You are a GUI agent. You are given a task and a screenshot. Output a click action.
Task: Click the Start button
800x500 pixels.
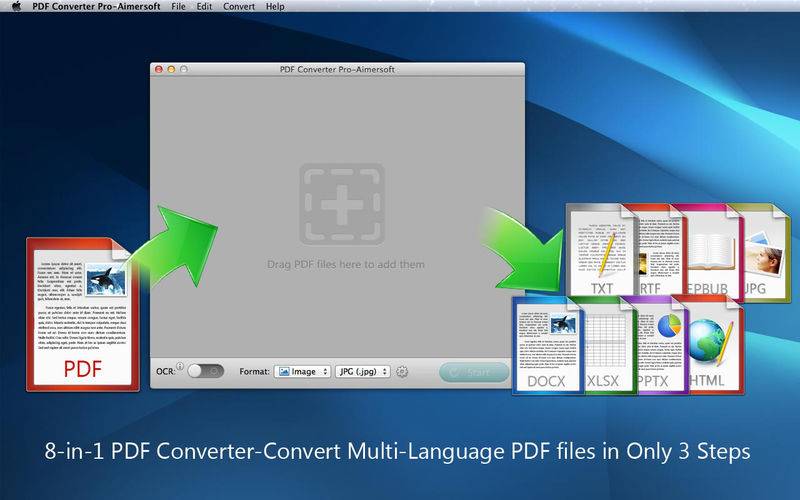[x=474, y=372]
